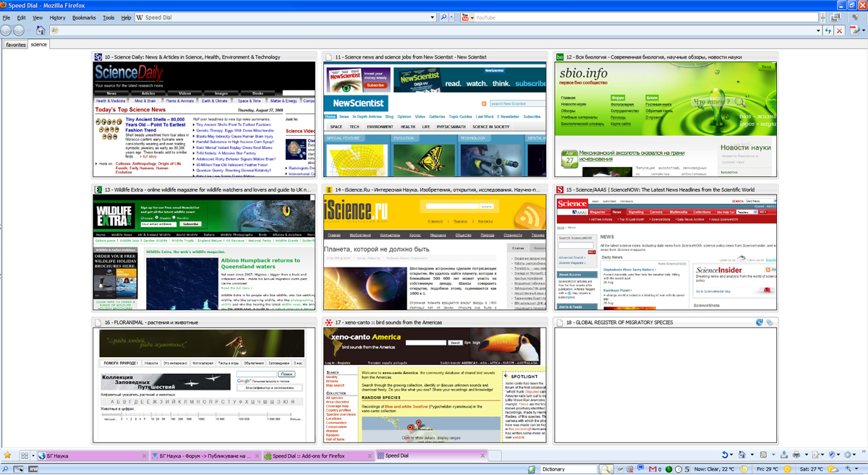The height and width of the screenshot is (475, 868).
Task: Click the printer icon in tab bar
Action: coord(796,455)
